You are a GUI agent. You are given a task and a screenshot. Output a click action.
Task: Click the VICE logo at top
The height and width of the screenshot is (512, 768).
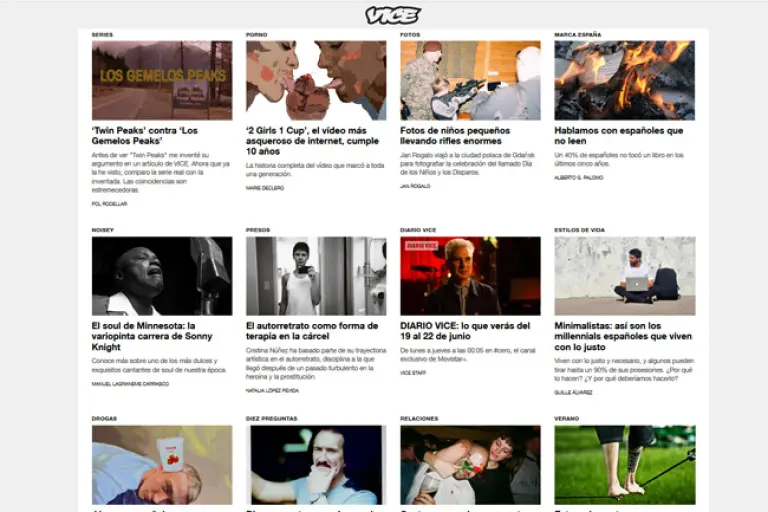point(393,15)
